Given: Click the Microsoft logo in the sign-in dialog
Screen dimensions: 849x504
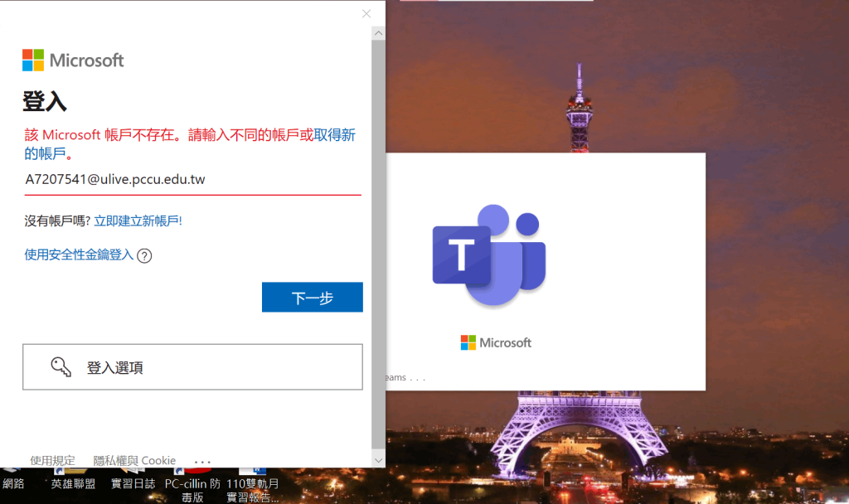Looking at the screenshot, I should pyautogui.click(x=73, y=59).
